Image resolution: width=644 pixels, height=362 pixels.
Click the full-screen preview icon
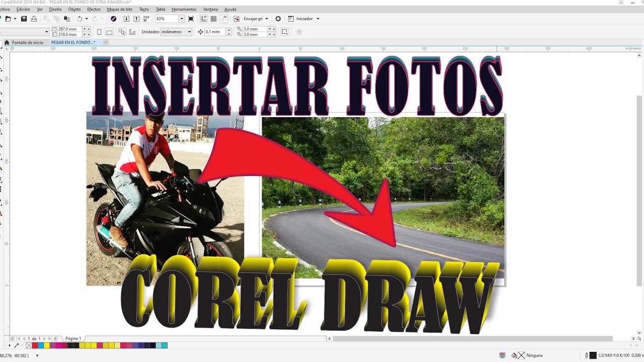[191, 19]
